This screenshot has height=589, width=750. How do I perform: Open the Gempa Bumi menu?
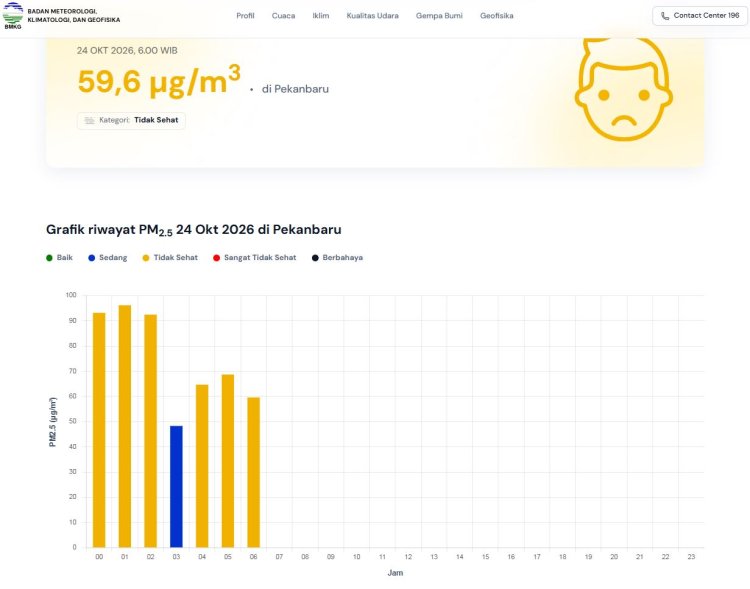click(439, 16)
